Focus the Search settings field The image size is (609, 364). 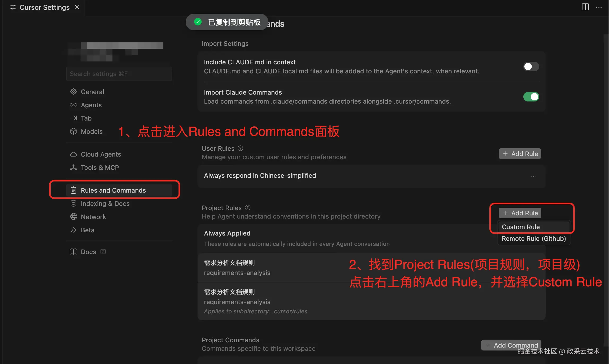point(119,74)
